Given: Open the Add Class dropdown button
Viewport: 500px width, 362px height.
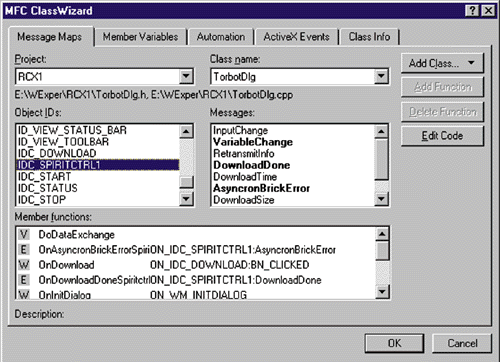Looking at the screenshot, I should click(442, 63).
